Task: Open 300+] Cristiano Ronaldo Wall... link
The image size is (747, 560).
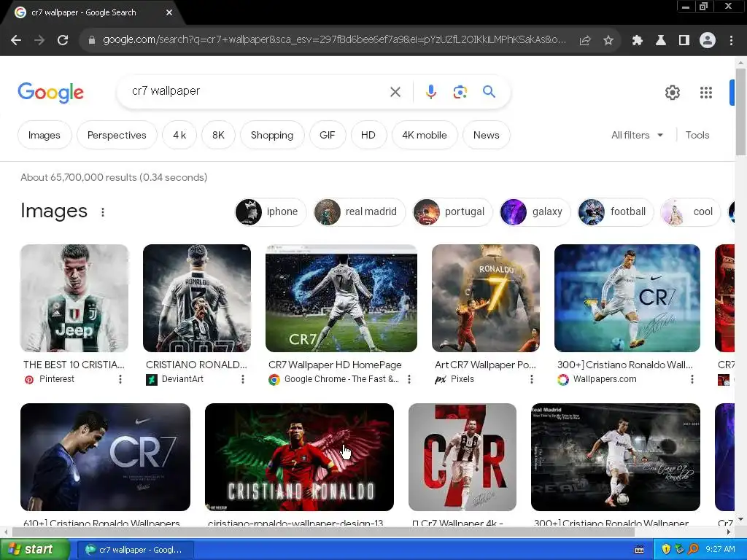Action: coord(625,365)
